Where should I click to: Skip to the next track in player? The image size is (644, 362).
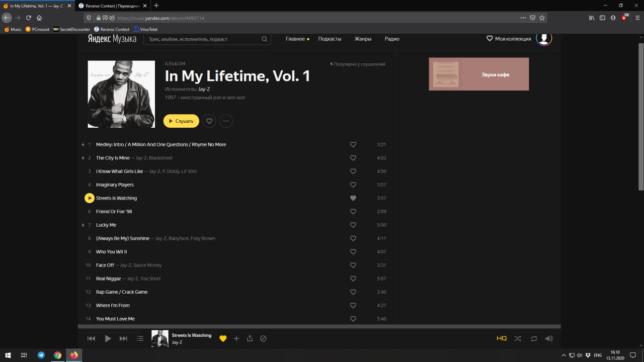[123, 338]
